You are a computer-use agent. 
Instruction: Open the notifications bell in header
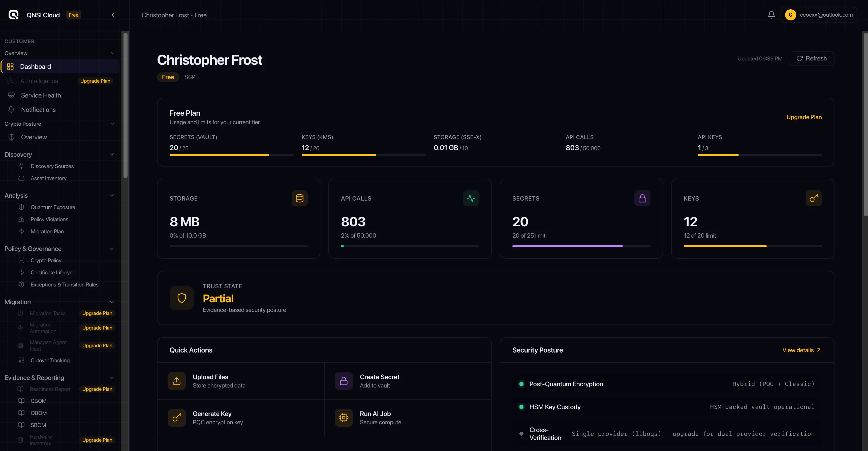[771, 15]
